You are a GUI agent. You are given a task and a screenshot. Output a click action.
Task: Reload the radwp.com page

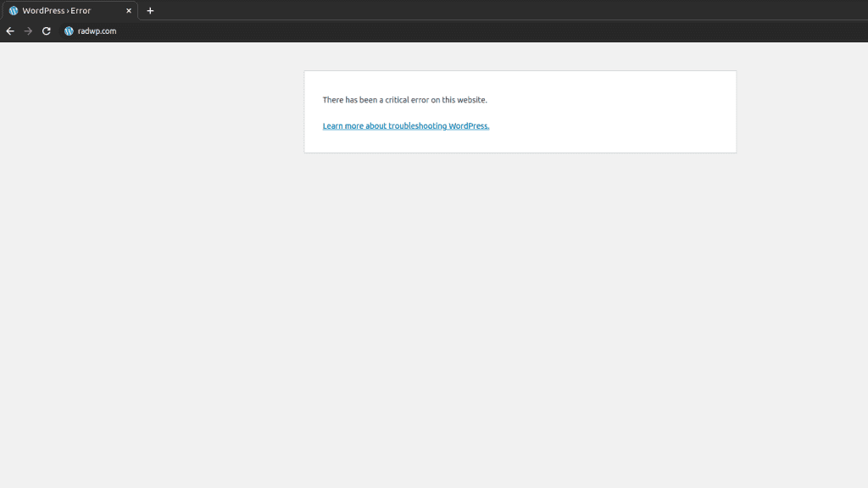coord(47,31)
